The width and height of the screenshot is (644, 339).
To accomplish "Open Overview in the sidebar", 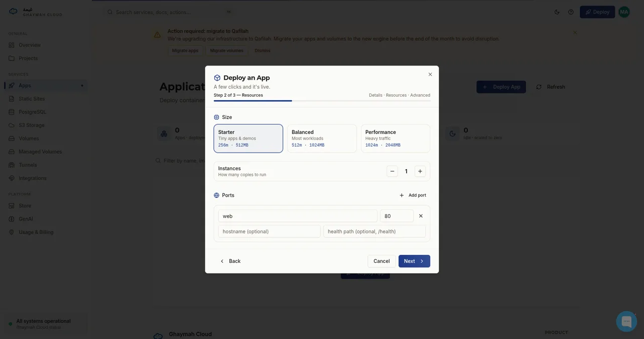I will coord(46,45).
